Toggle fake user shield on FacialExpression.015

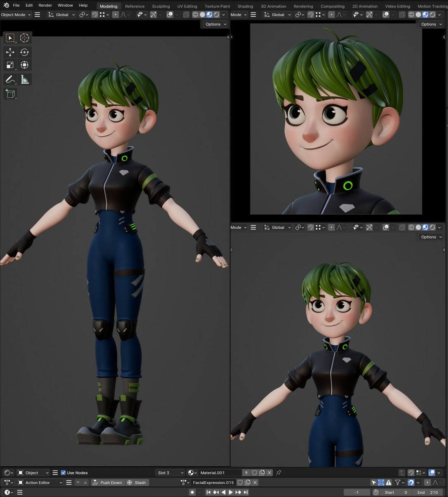240,483
